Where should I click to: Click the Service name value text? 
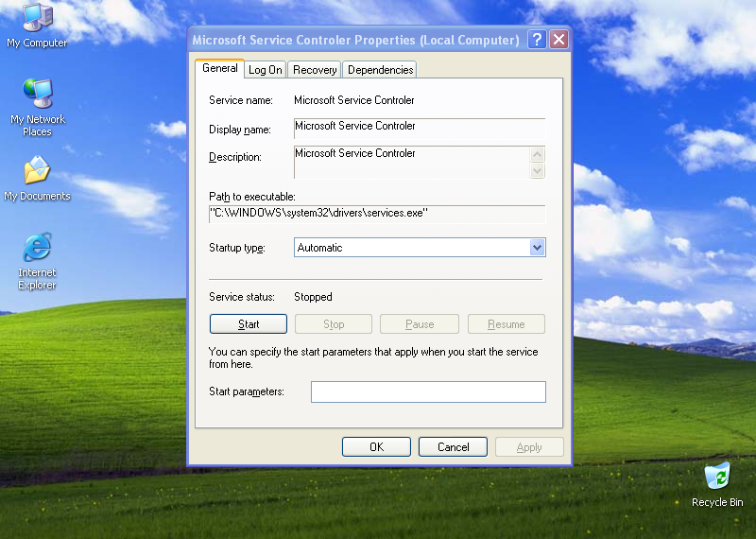[x=353, y=100]
